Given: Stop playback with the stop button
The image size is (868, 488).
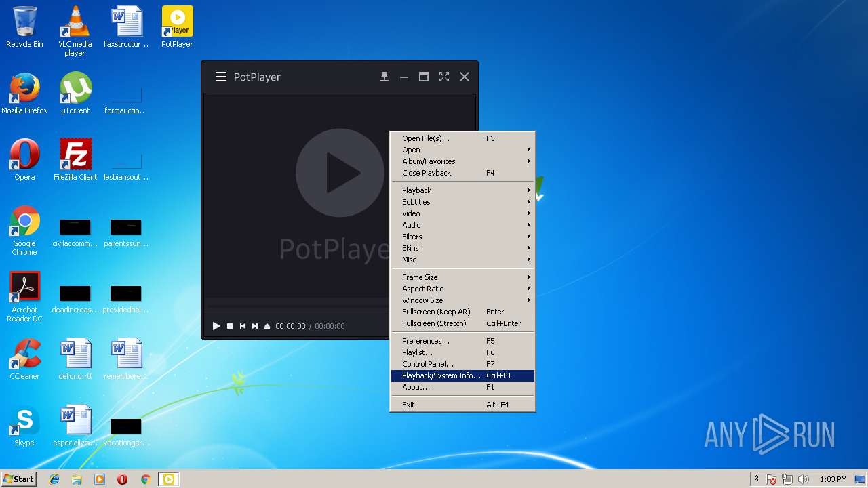Looking at the screenshot, I should tap(230, 326).
